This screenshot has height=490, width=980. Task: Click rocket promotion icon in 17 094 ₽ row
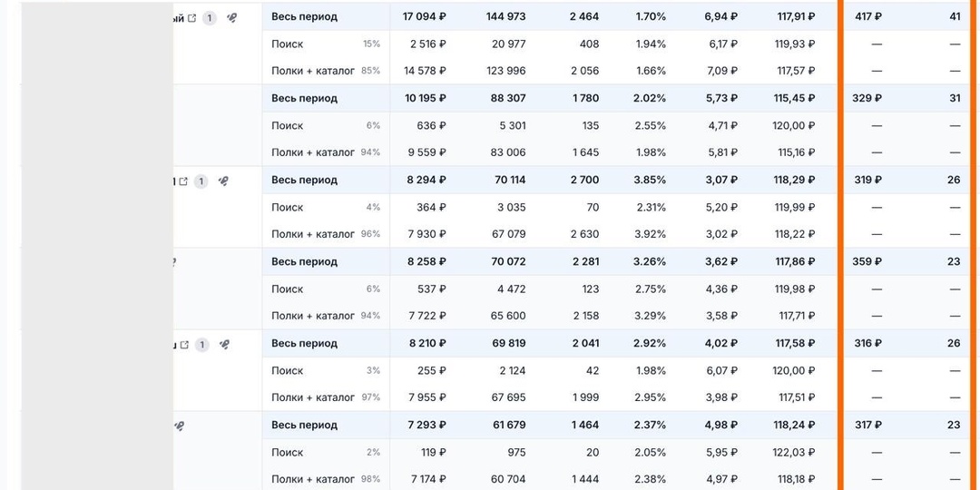click(x=231, y=18)
